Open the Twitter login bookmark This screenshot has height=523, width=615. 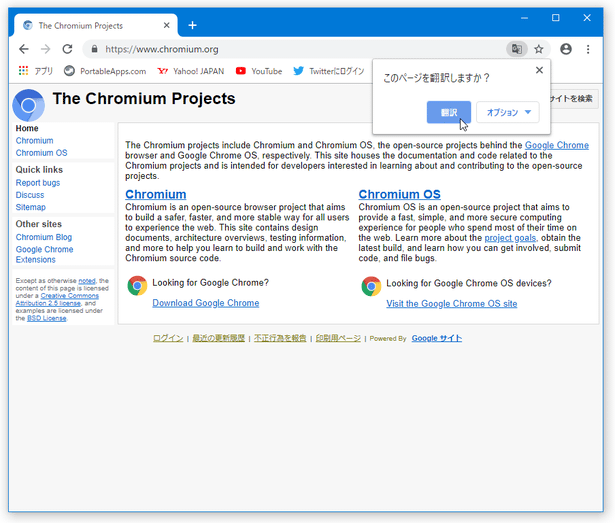coord(329,71)
